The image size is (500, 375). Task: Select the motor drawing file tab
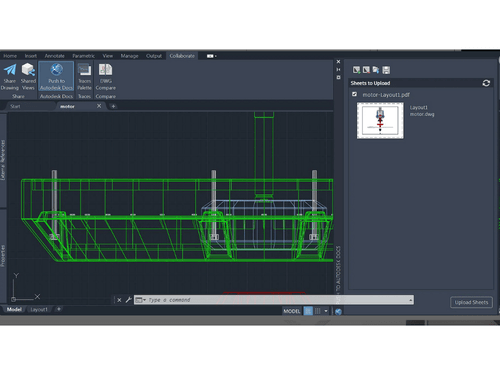pyautogui.click(x=67, y=106)
